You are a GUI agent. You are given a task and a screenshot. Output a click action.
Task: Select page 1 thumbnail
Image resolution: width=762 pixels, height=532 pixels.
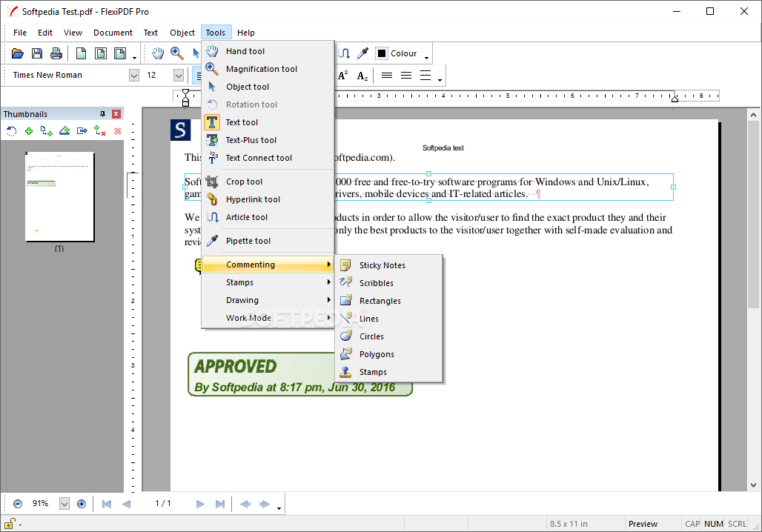tap(59, 196)
